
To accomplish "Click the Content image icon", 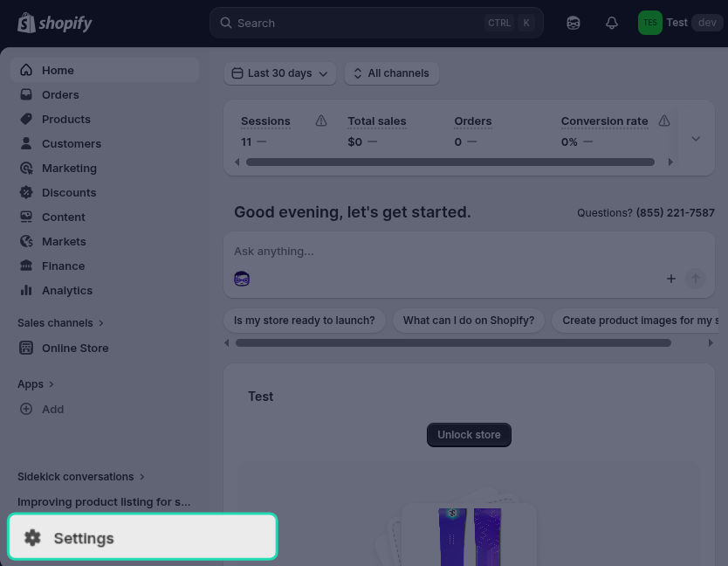I will [26, 217].
